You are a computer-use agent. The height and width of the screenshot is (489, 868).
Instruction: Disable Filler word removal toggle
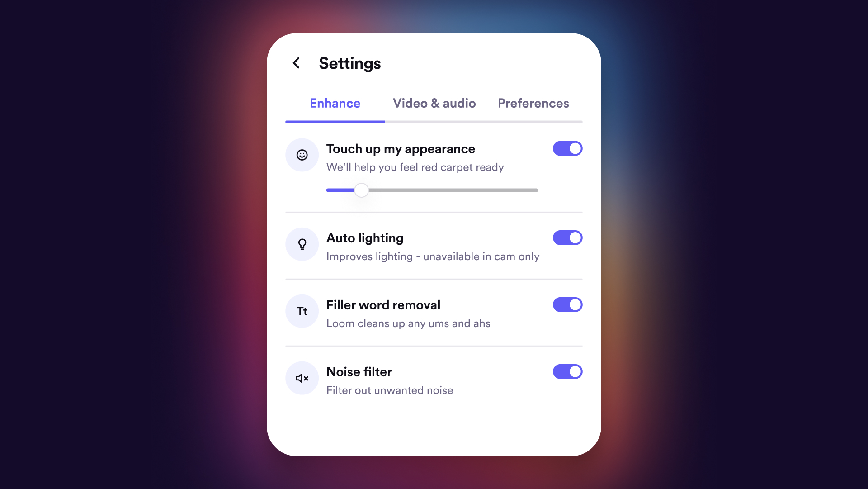pos(567,305)
